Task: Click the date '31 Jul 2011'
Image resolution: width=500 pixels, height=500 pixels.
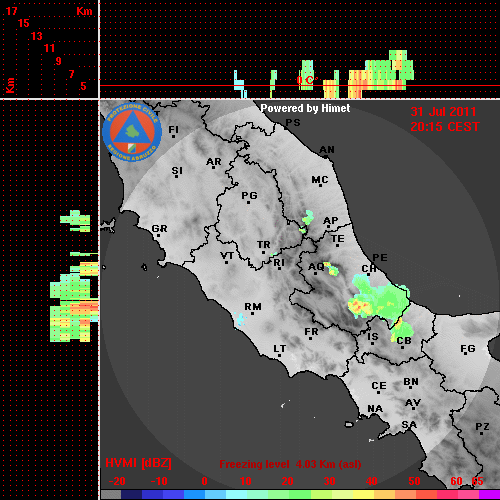Action: tap(443, 112)
